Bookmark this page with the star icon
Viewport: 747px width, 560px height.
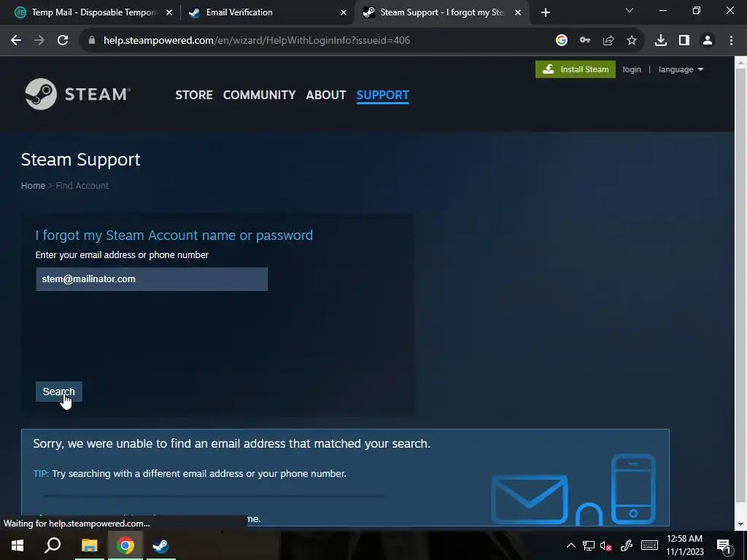click(632, 41)
